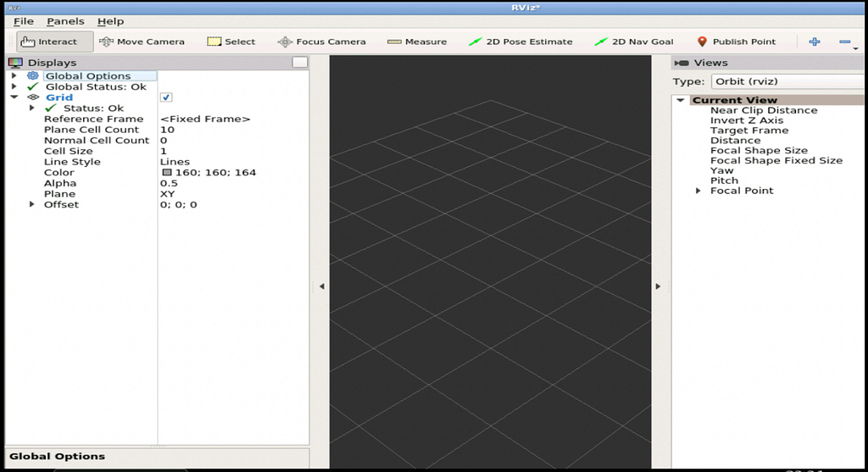Activate the Focus Camera tool
Image resolution: width=868 pixels, height=472 pixels.
point(321,42)
